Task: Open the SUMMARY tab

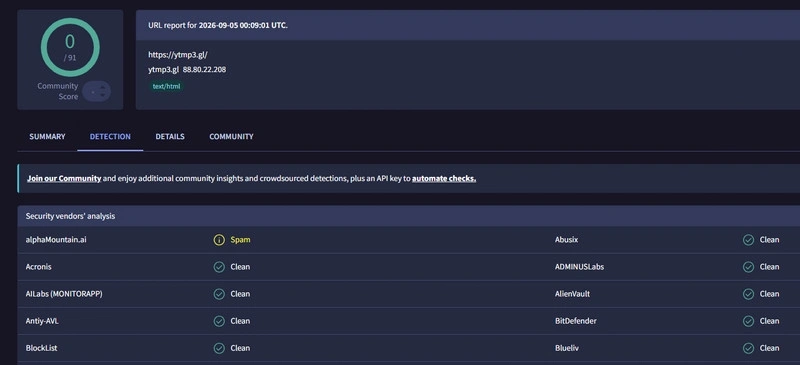Action: 47,137
